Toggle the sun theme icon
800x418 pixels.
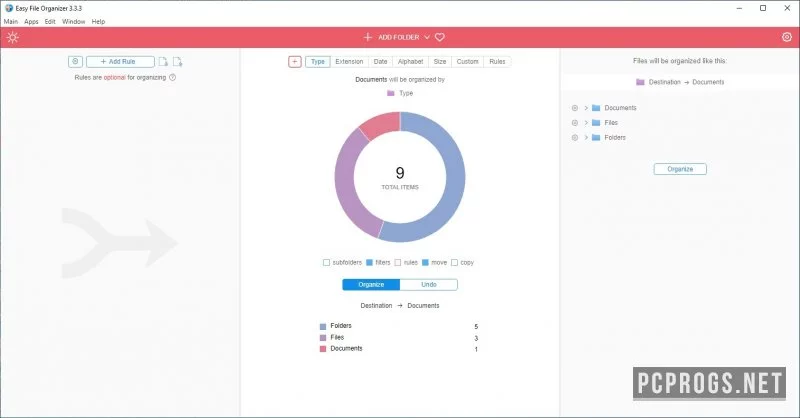[13, 37]
